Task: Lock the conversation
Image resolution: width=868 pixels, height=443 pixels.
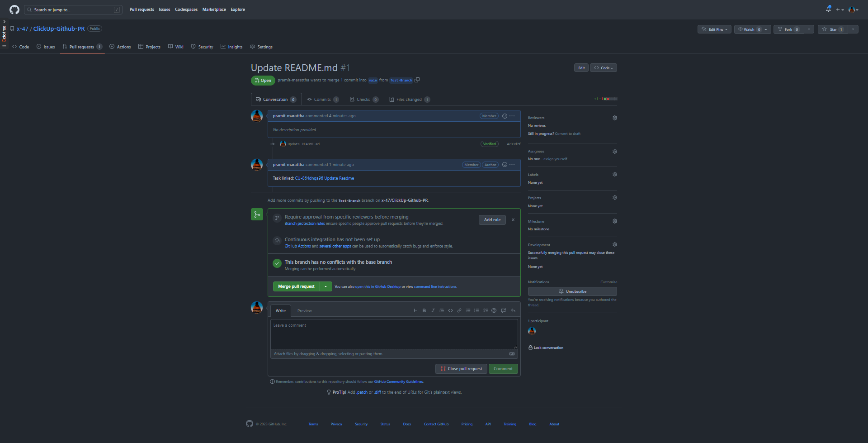Action: 546,348
